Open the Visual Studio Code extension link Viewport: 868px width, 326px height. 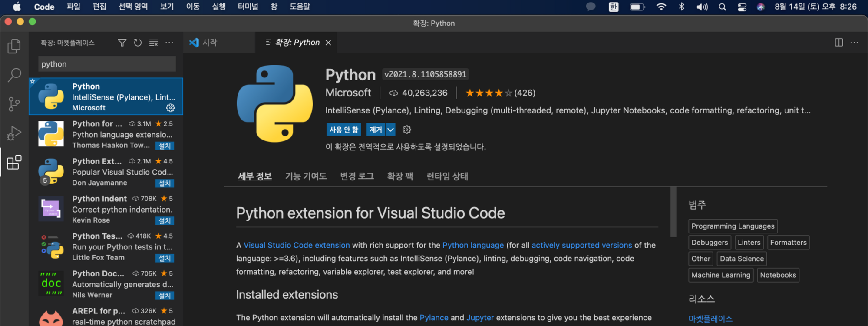(x=297, y=245)
